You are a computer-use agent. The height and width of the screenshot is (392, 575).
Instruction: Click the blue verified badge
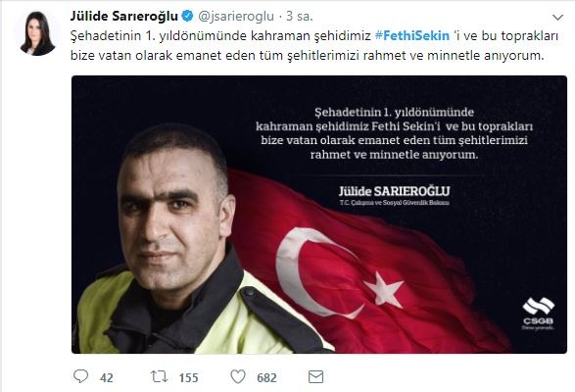(188, 16)
